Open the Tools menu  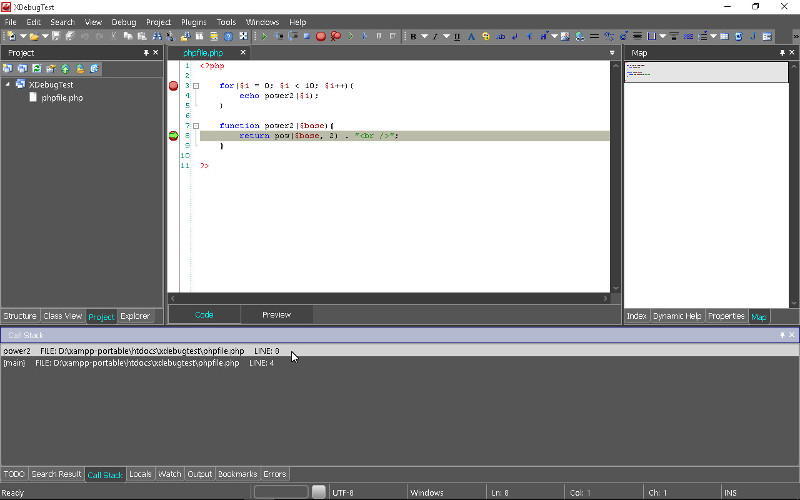[x=227, y=22]
